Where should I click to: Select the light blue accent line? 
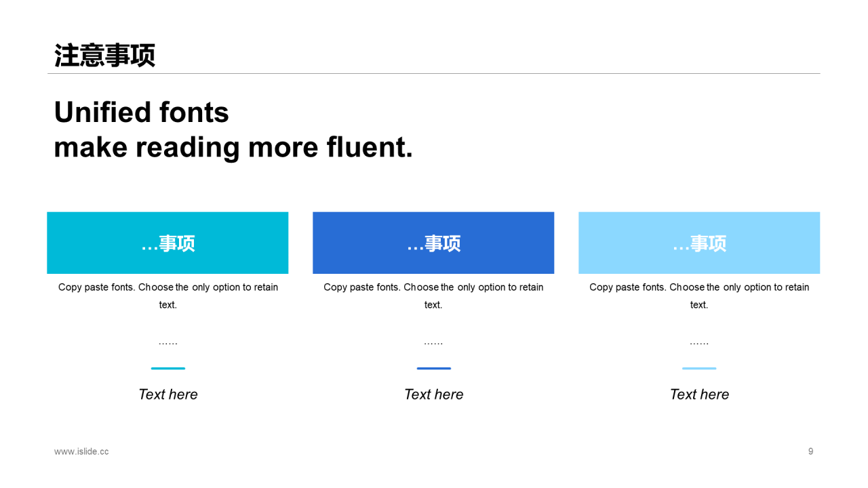699,368
